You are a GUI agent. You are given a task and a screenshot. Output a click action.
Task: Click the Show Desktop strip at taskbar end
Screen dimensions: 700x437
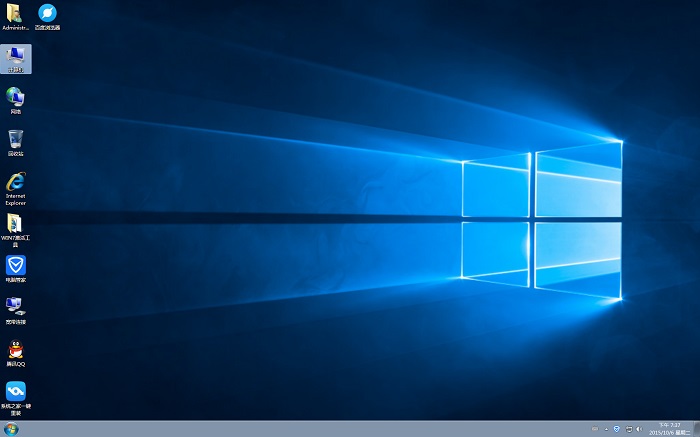pyautogui.click(x=697, y=429)
